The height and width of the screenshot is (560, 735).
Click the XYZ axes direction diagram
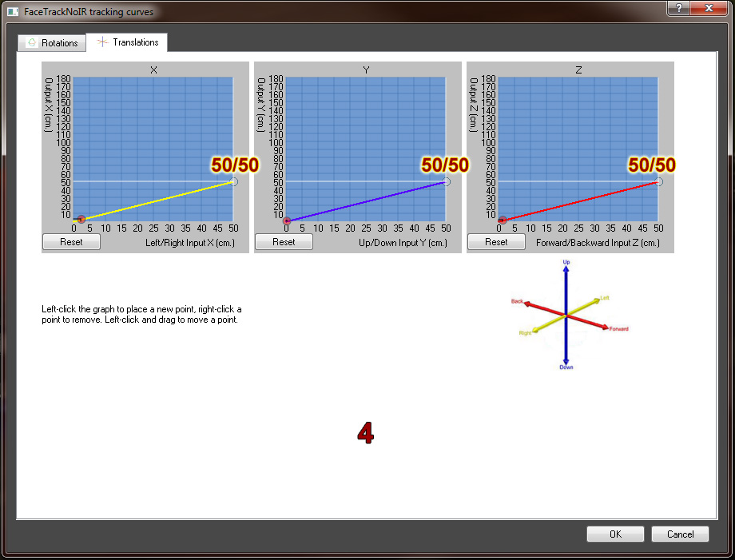tap(570, 315)
